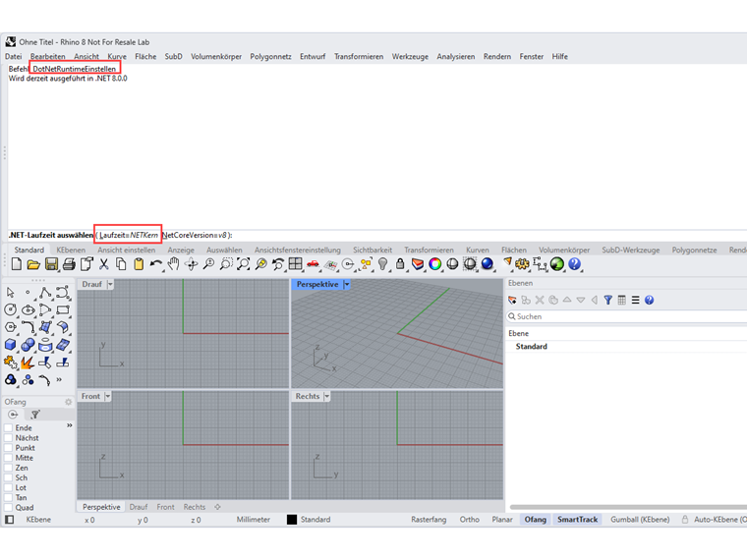Click the four-viewport layout icon
The image size is (747, 560).
coord(296,264)
